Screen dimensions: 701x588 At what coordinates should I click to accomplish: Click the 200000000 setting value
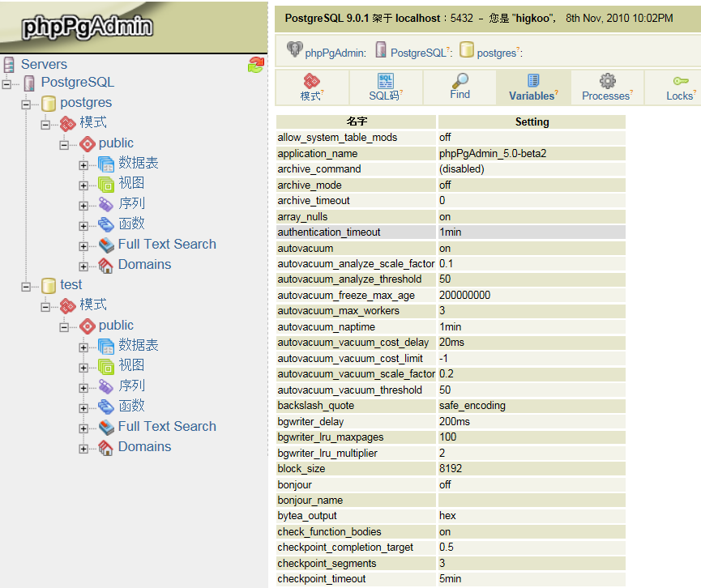[464, 296]
